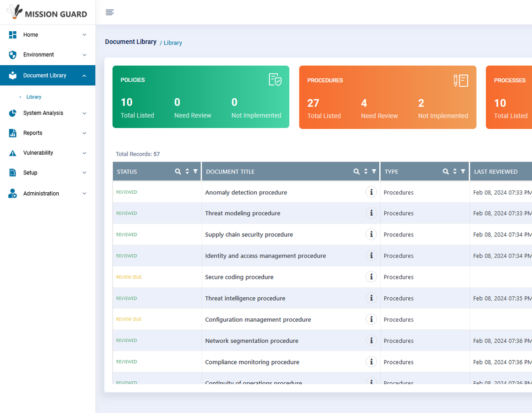Open the Setup sidebar menu
Image resolution: width=532 pixels, height=413 pixels.
[x=48, y=173]
